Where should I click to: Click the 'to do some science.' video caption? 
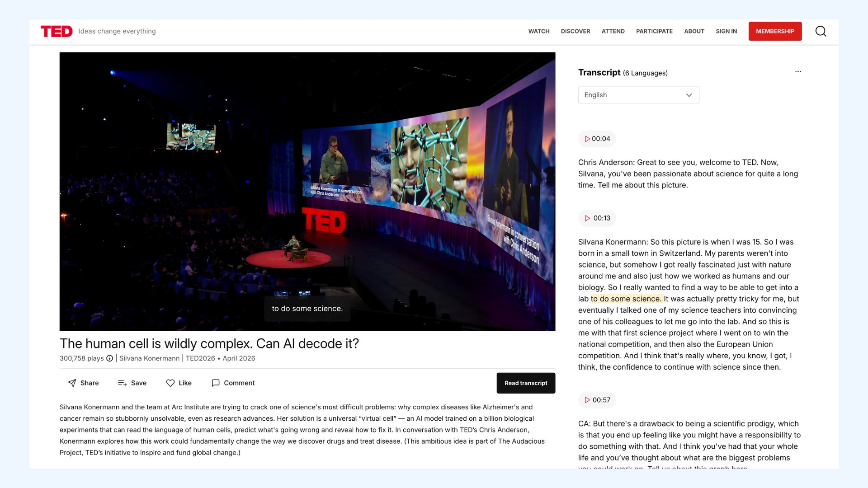point(307,309)
